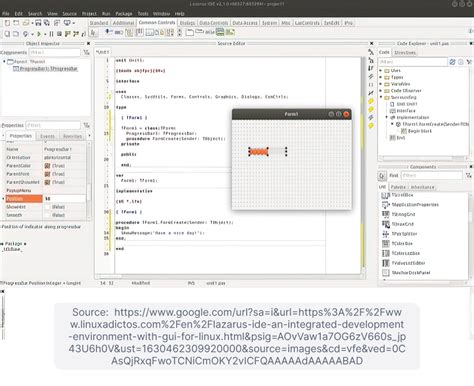This screenshot has width=474, height=386.
Task: Select the TImageList component in the palette
Action: point(220,32)
